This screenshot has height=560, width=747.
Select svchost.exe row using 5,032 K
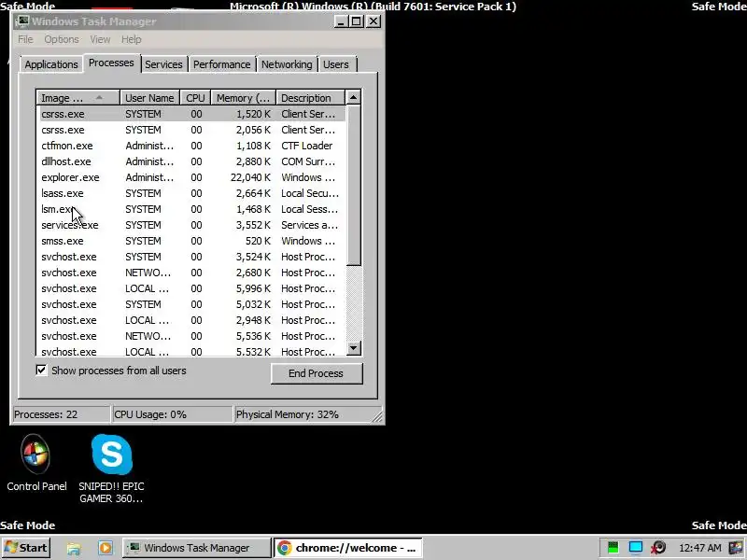(191, 304)
